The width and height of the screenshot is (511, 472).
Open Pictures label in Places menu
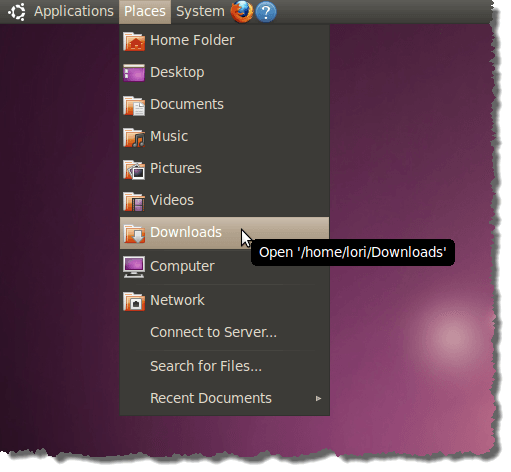click(x=176, y=168)
